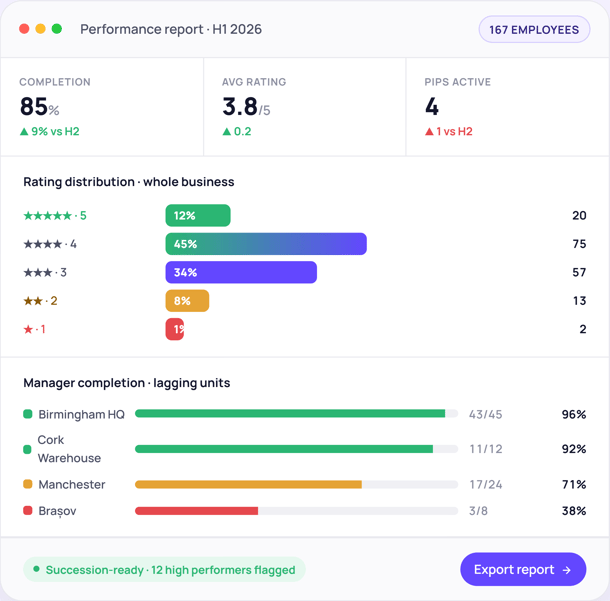
Task: Click the Birmingham HQ progress bar
Action: (296, 414)
